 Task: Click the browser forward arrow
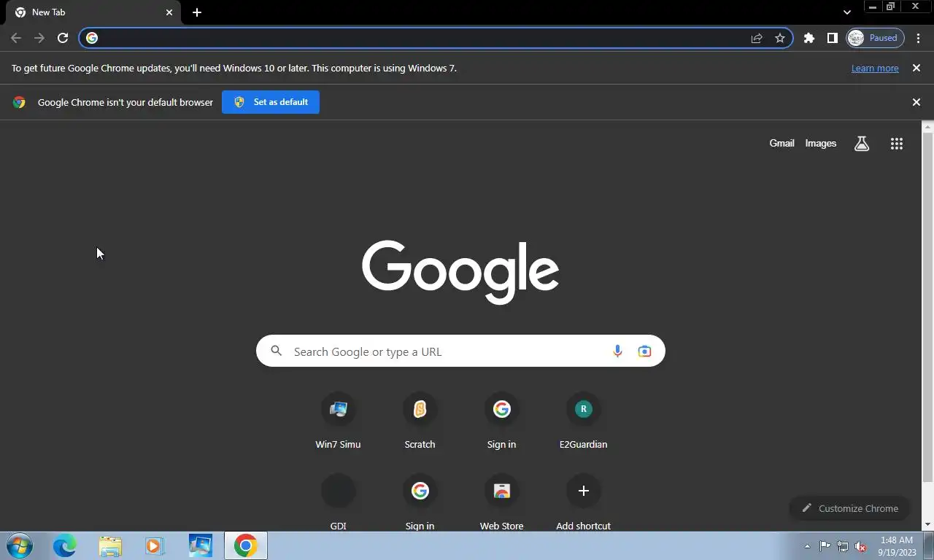tap(39, 38)
